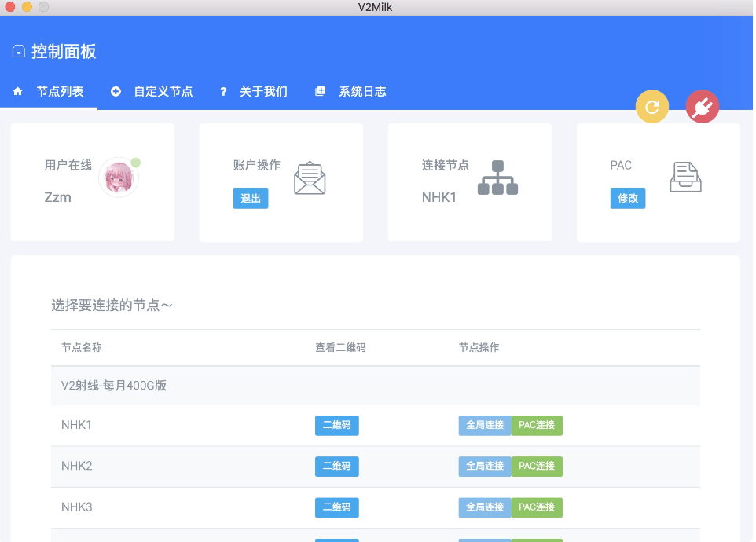The width and height of the screenshot is (756, 542).
Task: Click the network node tree icon
Action: (x=498, y=178)
